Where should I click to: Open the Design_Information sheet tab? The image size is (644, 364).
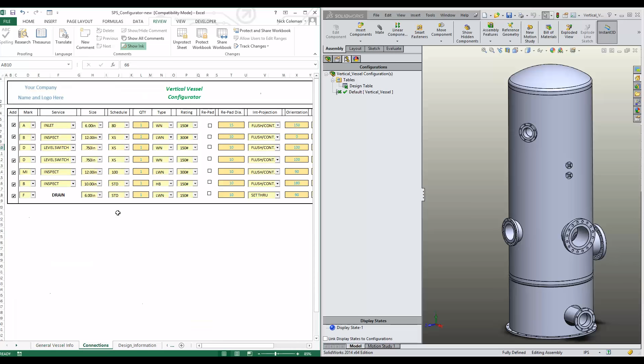tap(137, 345)
